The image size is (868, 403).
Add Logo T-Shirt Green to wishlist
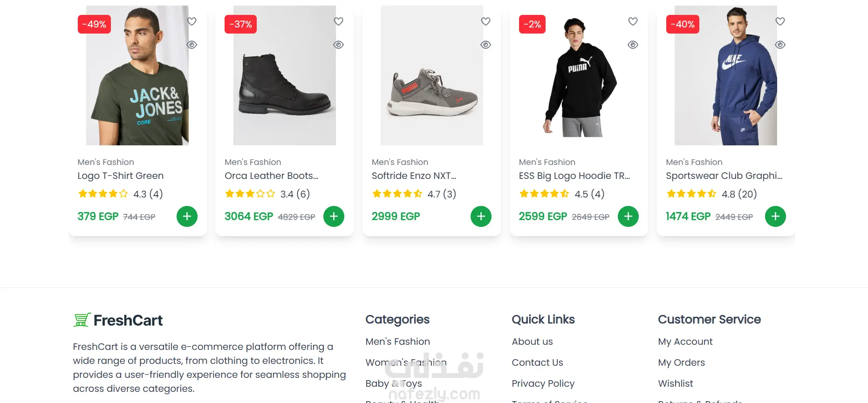(x=191, y=21)
